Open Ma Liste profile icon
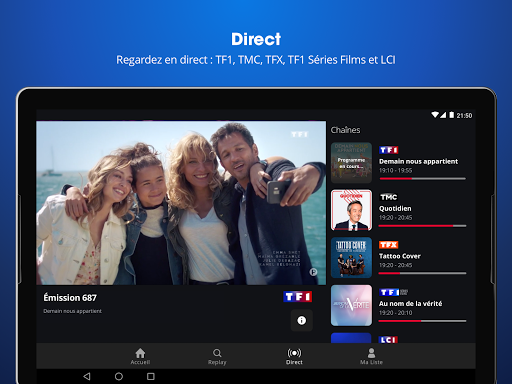512x384 pixels. [371, 353]
